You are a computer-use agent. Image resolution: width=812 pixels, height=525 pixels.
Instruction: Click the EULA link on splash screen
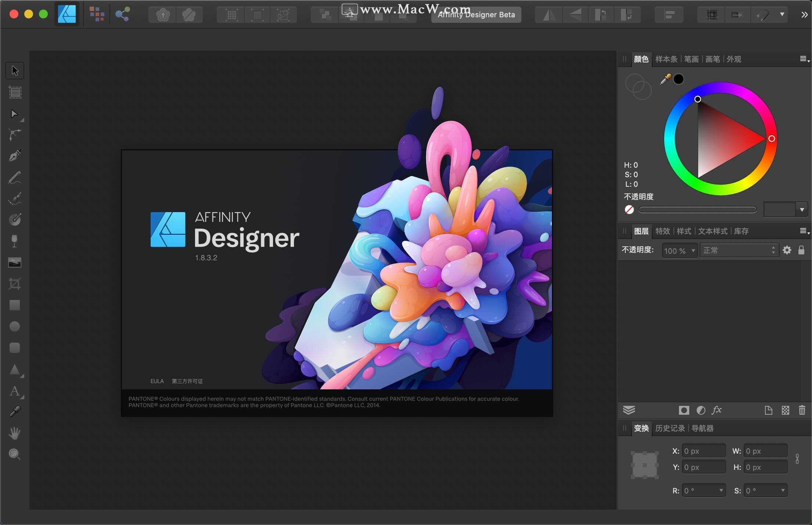(157, 381)
